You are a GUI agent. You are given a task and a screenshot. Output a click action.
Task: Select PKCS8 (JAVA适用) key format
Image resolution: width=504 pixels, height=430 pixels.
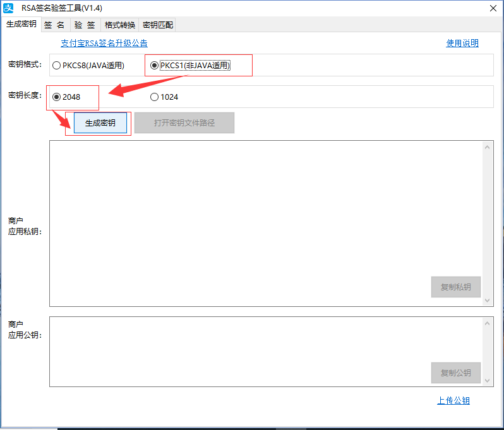click(x=57, y=65)
